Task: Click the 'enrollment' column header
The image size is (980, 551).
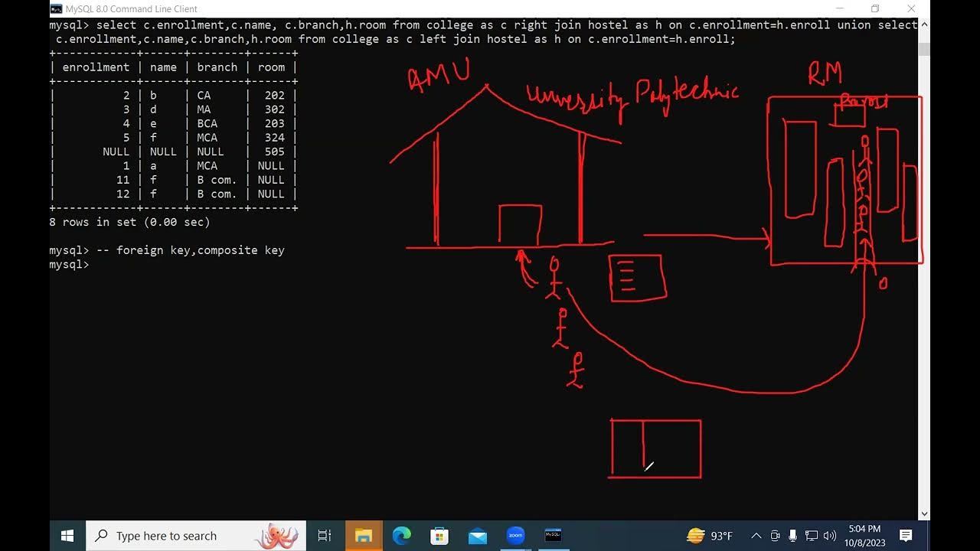Action: point(96,67)
